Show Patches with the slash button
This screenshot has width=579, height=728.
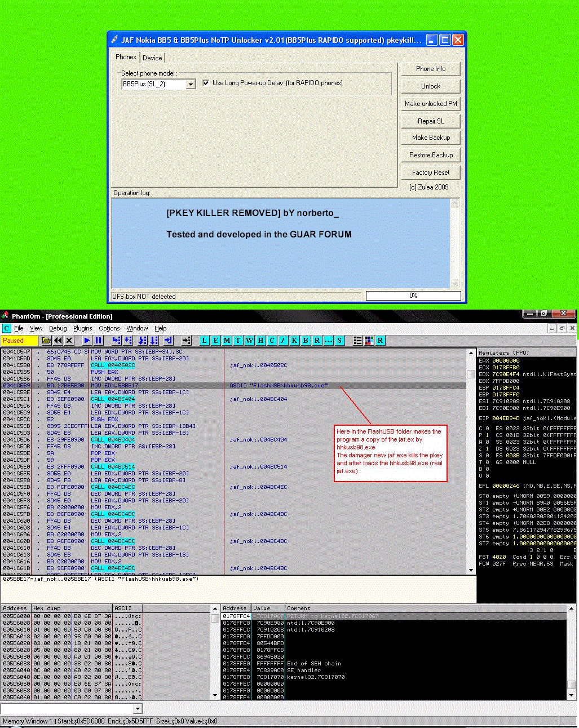[283, 341]
